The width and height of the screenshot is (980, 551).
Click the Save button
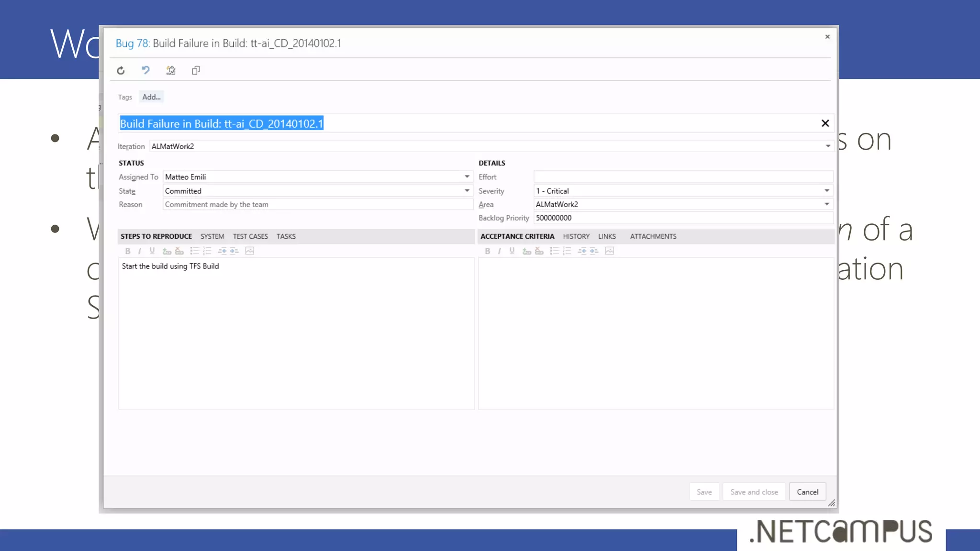click(704, 492)
